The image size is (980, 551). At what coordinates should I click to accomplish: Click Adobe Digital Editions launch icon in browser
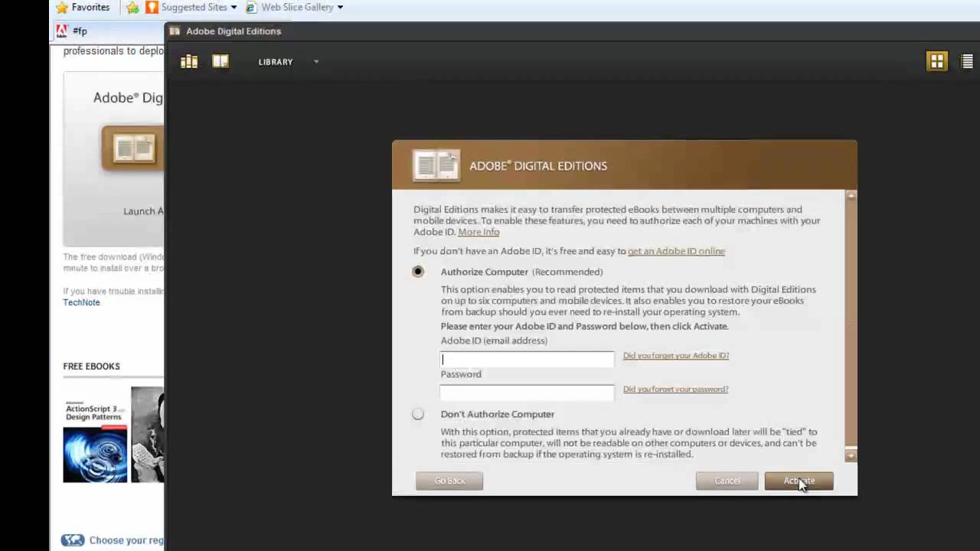pos(133,148)
